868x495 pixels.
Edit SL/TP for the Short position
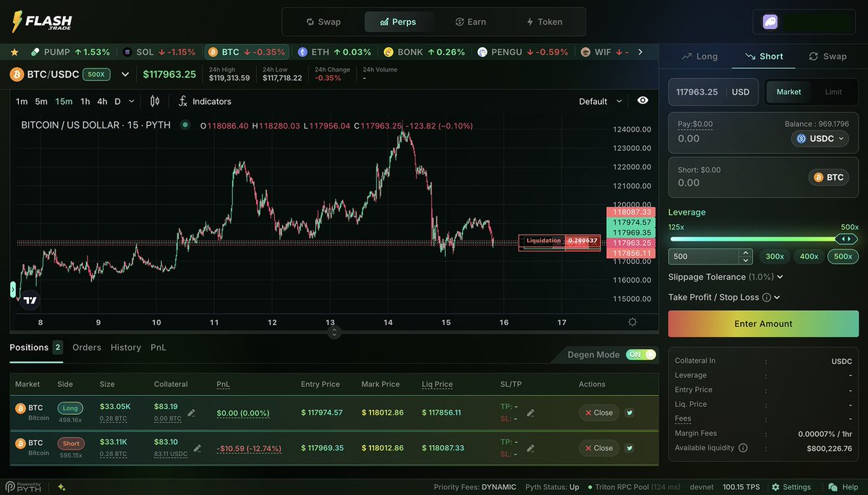pyautogui.click(x=531, y=448)
